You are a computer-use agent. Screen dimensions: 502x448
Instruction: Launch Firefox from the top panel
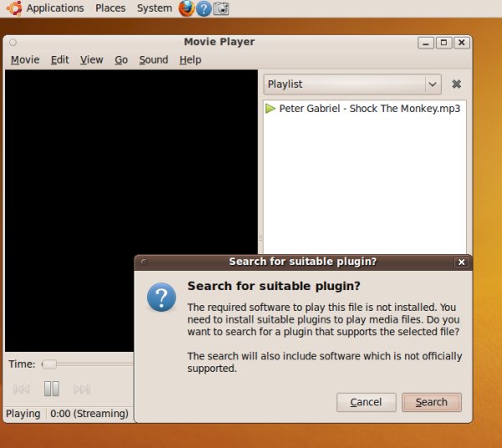coord(187,8)
